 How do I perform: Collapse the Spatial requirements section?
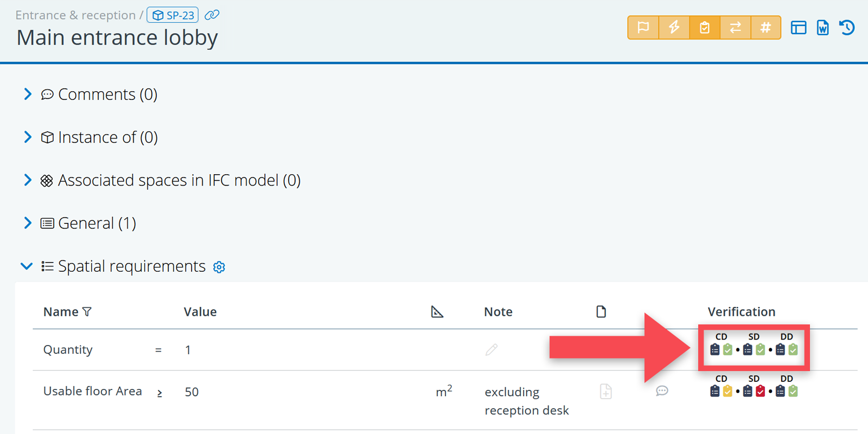pyautogui.click(x=27, y=266)
